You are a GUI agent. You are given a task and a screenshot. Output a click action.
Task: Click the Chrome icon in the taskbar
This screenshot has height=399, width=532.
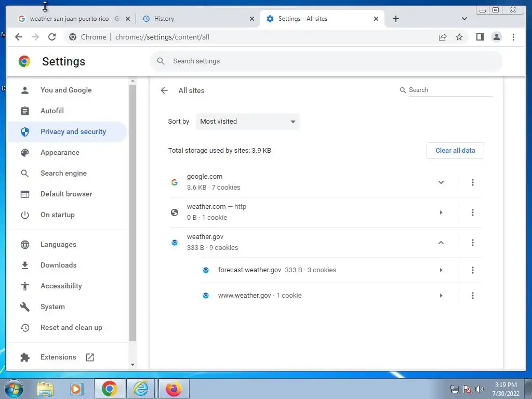[x=109, y=389]
